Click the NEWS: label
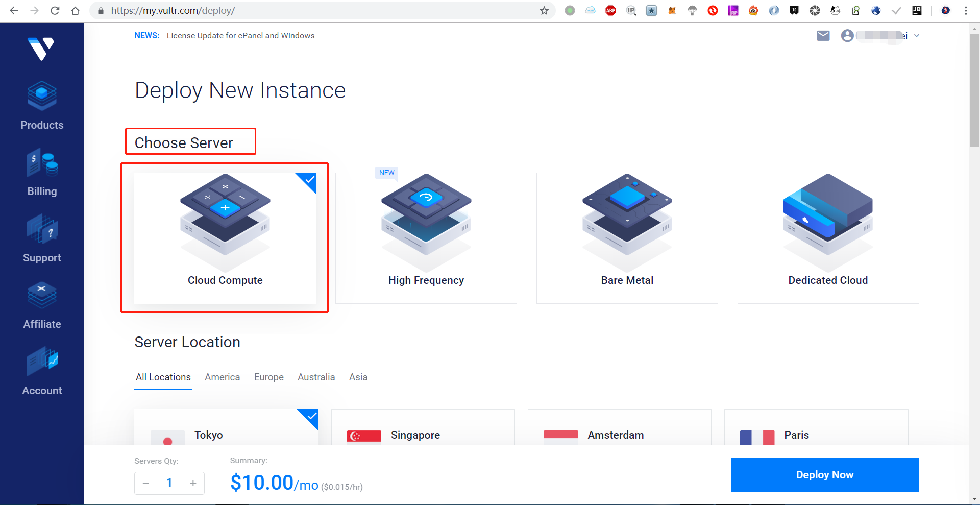The height and width of the screenshot is (505, 980). pos(147,36)
